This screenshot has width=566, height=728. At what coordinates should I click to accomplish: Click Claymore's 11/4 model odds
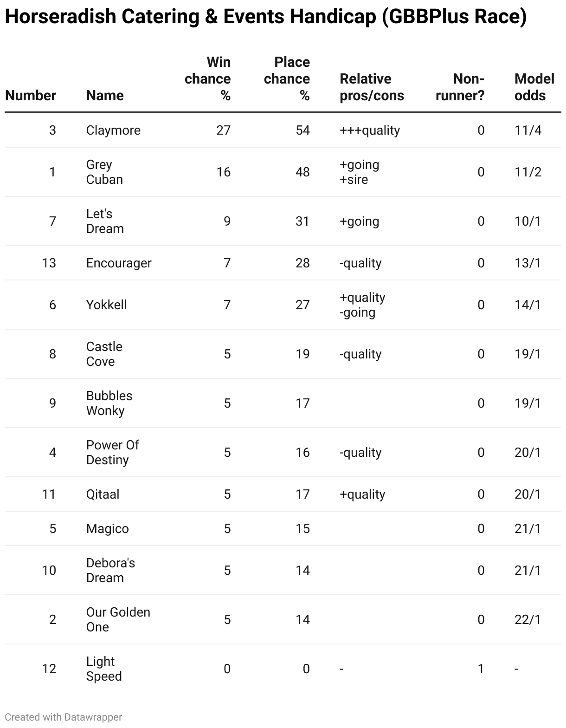point(528,130)
